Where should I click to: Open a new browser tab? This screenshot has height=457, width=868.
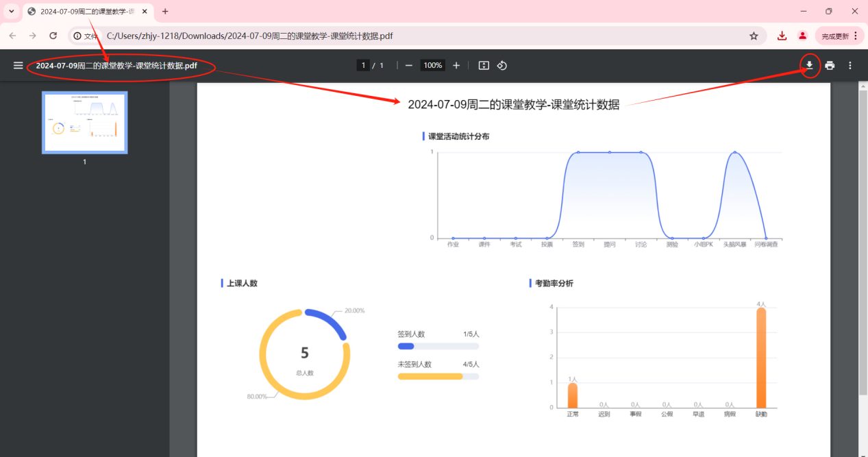pyautogui.click(x=165, y=11)
